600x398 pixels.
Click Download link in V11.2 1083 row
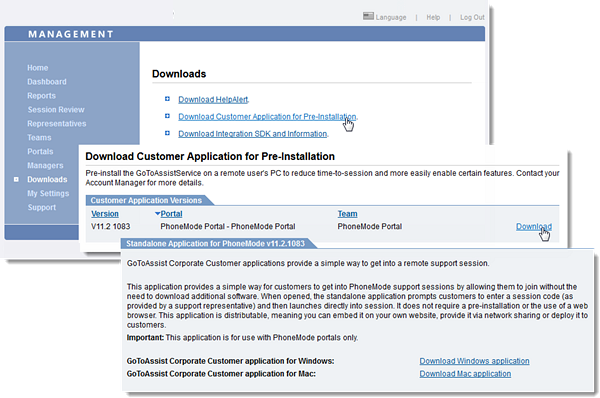click(534, 227)
